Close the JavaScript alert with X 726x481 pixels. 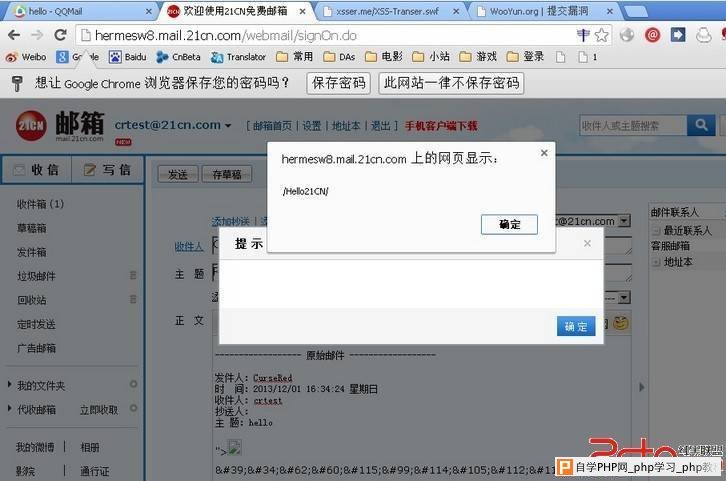click(544, 153)
